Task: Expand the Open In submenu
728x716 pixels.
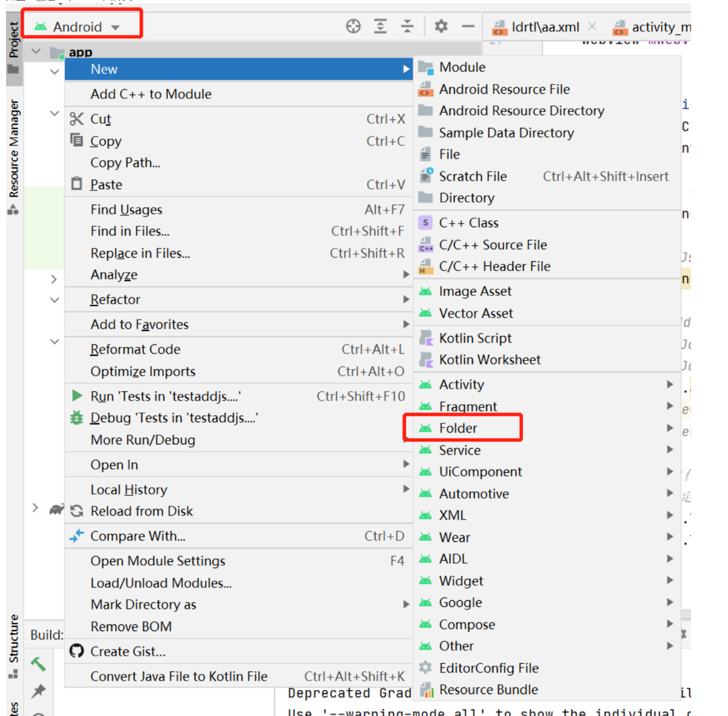Action: (x=239, y=464)
